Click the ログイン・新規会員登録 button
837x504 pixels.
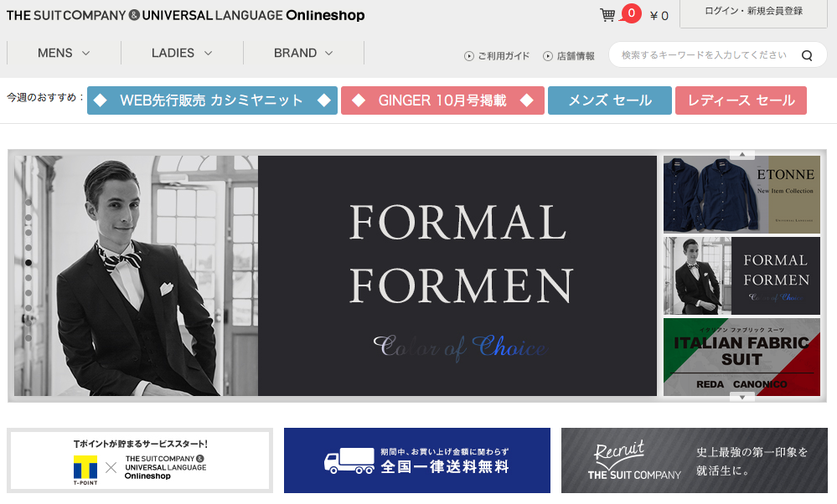(753, 13)
